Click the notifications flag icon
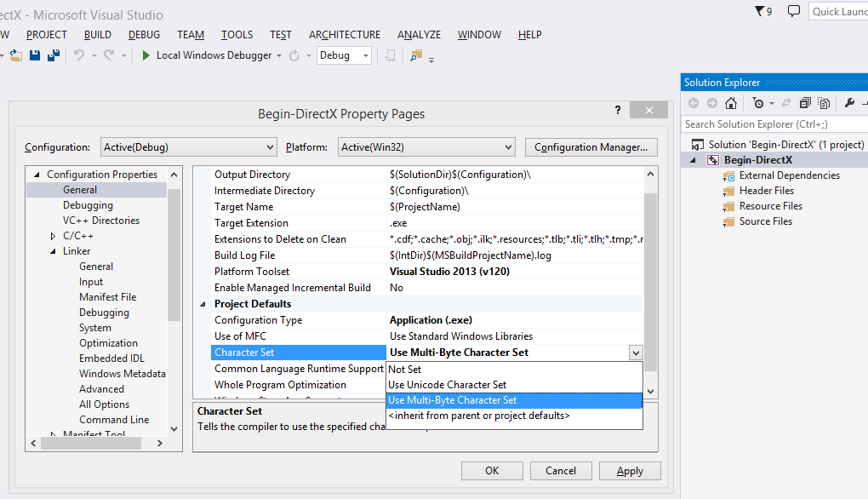This screenshot has height=499, width=868. [x=759, y=11]
